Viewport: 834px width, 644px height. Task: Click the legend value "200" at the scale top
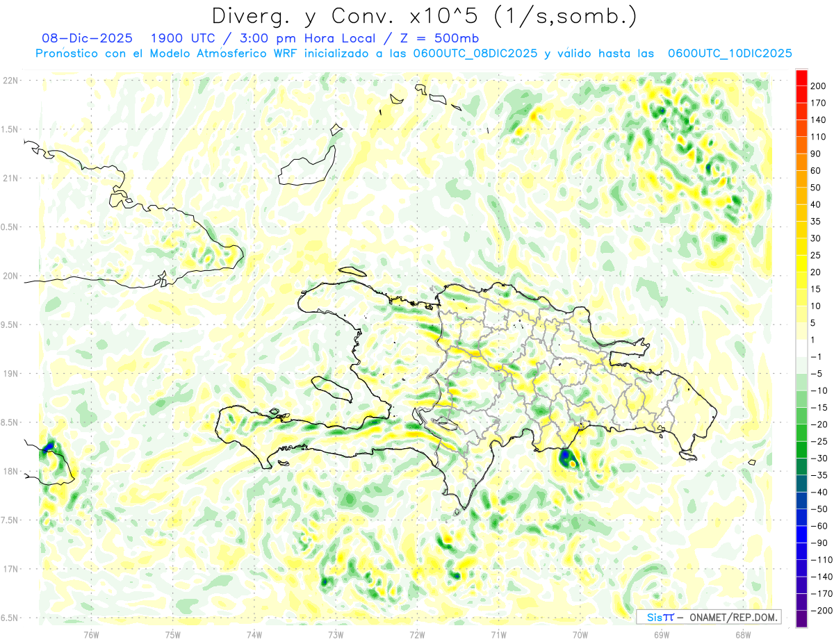coord(818,86)
